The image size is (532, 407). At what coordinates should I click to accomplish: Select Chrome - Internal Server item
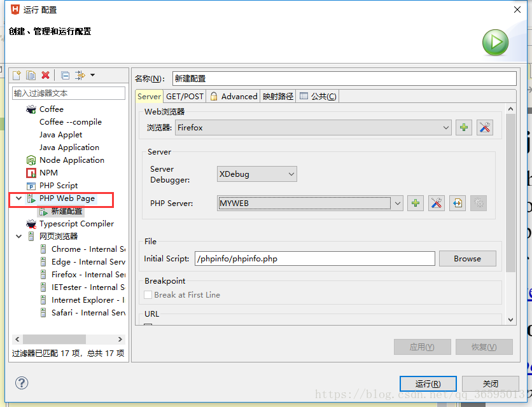[88, 249]
